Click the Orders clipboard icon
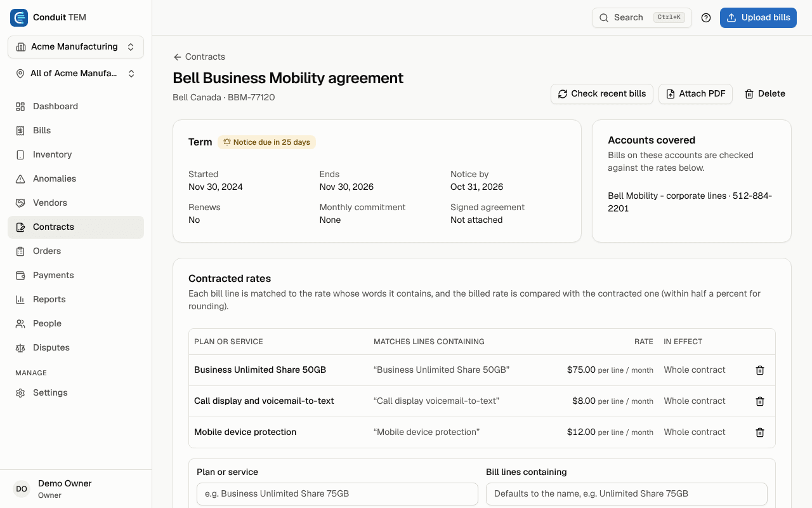 click(x=20, y=251)
